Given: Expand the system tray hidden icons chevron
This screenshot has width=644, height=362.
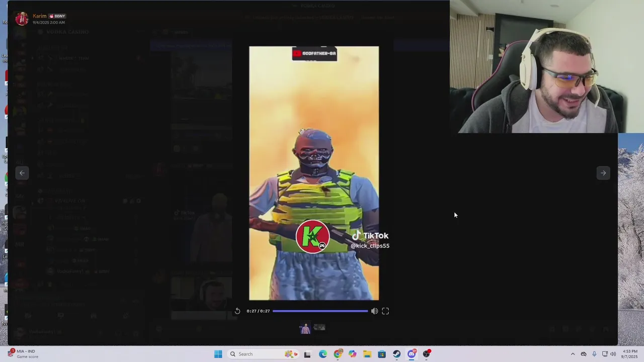Looking at the screenshot, I should pyautogui.click(x=573, y=354).
